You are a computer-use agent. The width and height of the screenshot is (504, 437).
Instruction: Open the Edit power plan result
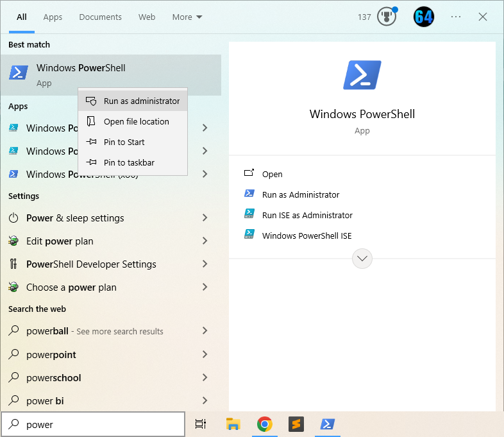(111, 241)
